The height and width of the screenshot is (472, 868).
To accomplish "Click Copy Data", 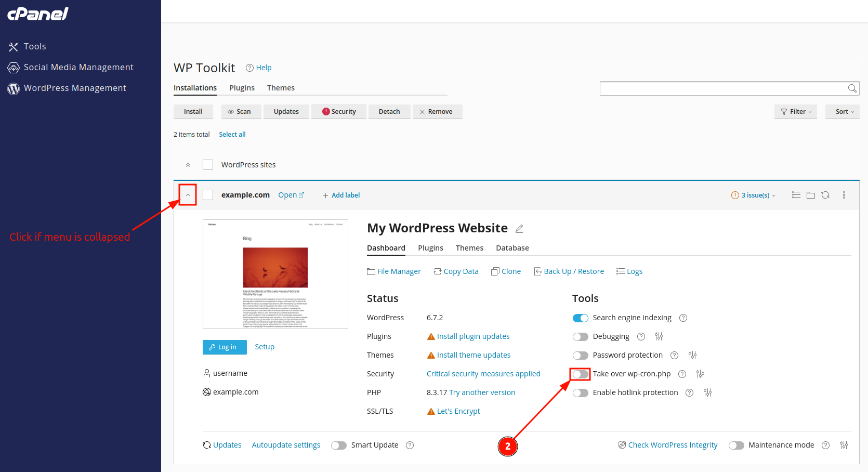I will pyautogui.click(x=456, y=271).
